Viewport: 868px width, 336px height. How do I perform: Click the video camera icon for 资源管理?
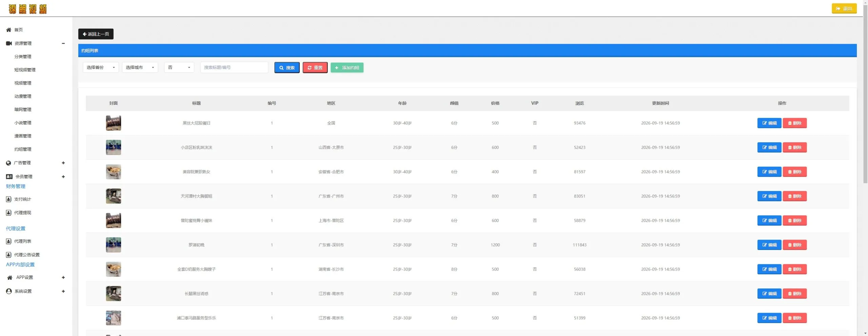click(x=9, y=43)
